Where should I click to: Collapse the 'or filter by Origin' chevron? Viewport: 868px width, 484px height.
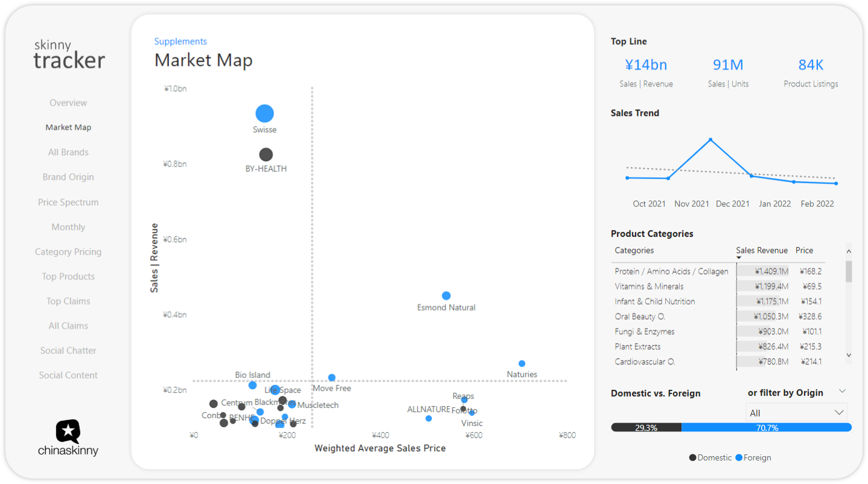click(x=843, y=392)
